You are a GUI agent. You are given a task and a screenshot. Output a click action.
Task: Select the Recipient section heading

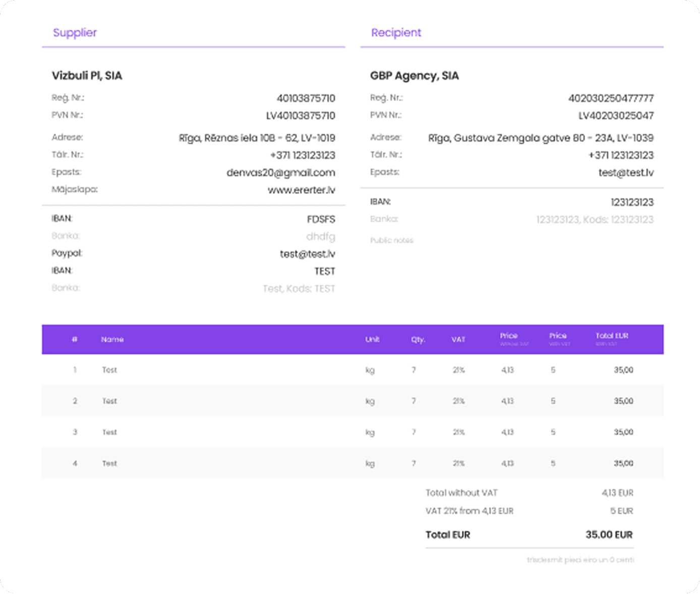[x=396, y=33]
